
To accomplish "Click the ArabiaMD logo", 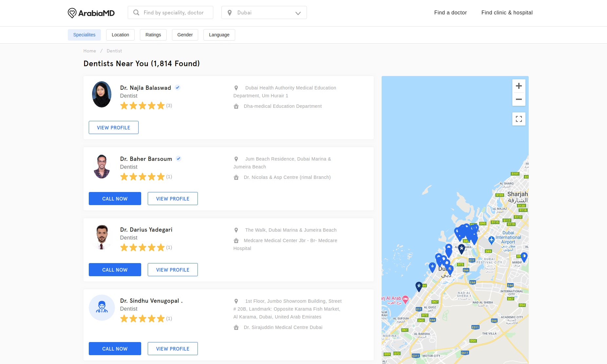I will 91,13.
